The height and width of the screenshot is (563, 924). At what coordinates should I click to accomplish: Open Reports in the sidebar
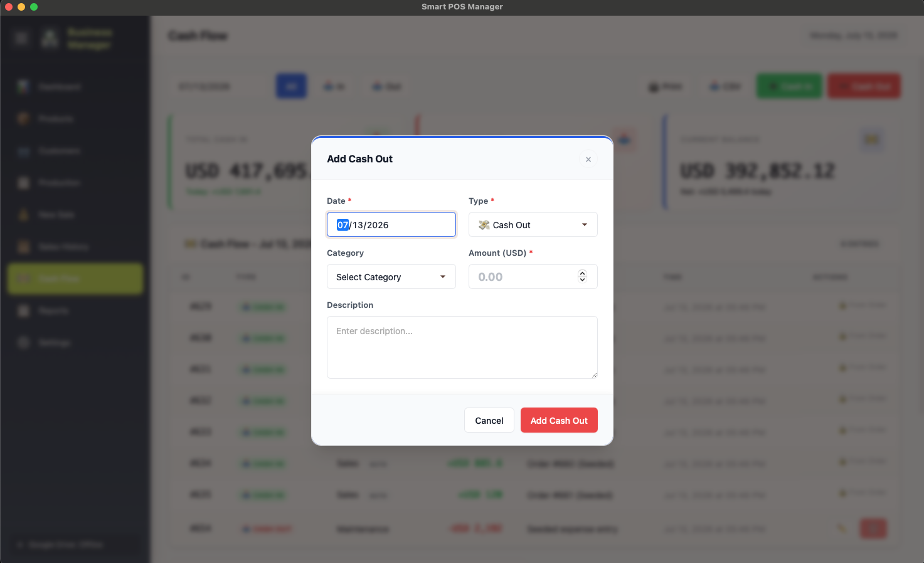coord(75,310)
